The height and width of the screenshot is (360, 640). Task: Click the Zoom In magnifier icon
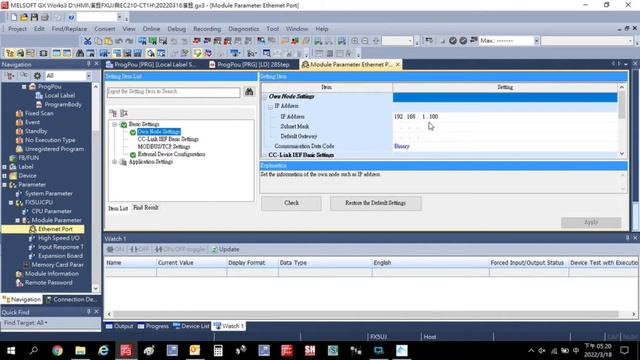(x=355, y=41)
